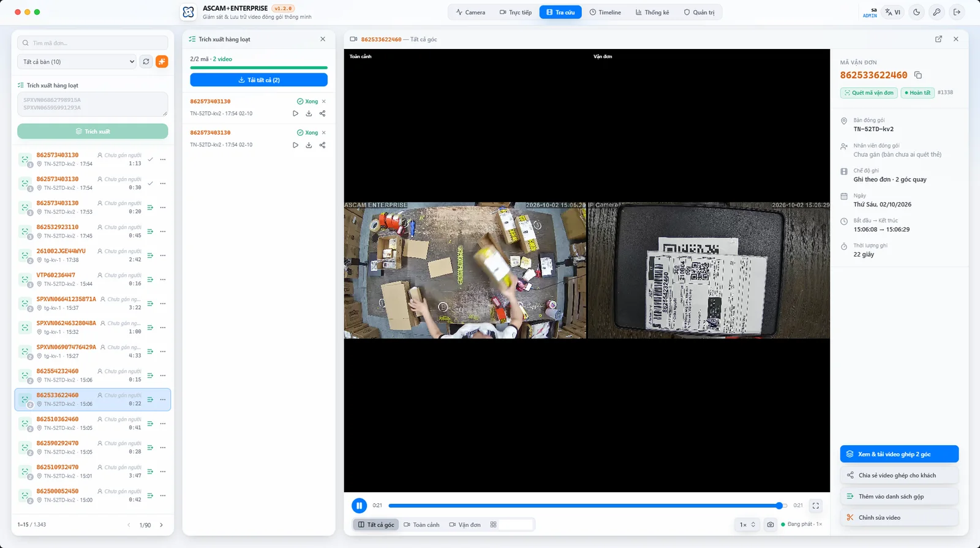Click the batch tracking-code textarea
Viewport: 980px width, 548px height.
(92, 104)
